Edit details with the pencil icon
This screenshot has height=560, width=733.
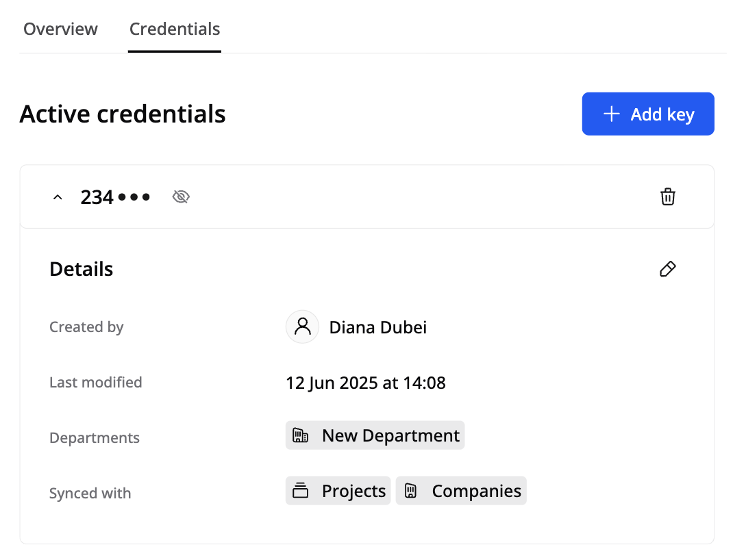pyautogui.click(x=667, y=269)
